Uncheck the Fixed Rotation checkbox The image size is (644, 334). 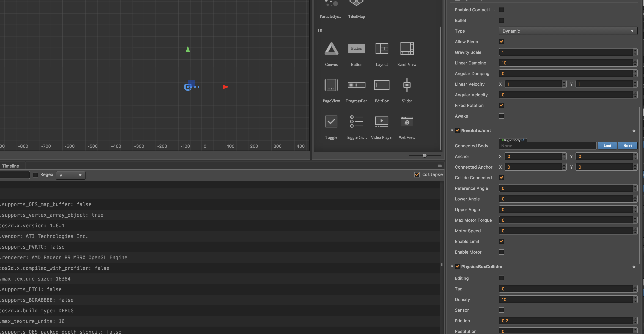click(501, 105)
